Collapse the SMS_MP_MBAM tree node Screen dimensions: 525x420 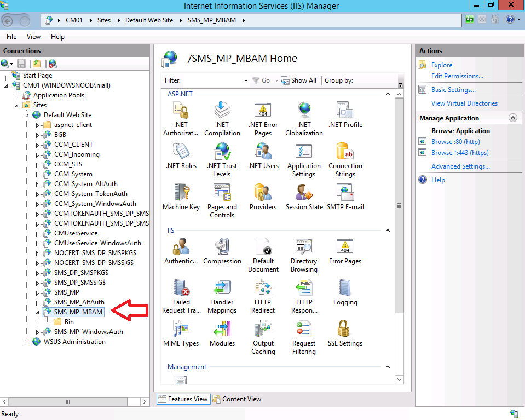[37, 313]
